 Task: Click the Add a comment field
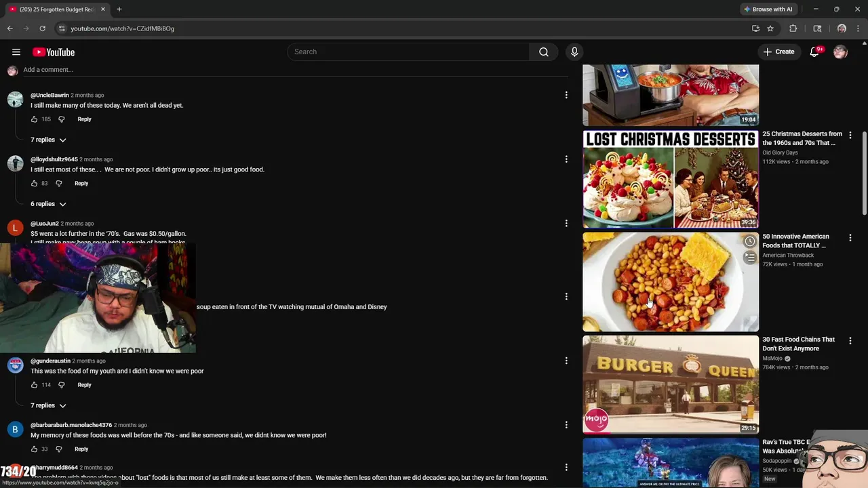[295, 70]
